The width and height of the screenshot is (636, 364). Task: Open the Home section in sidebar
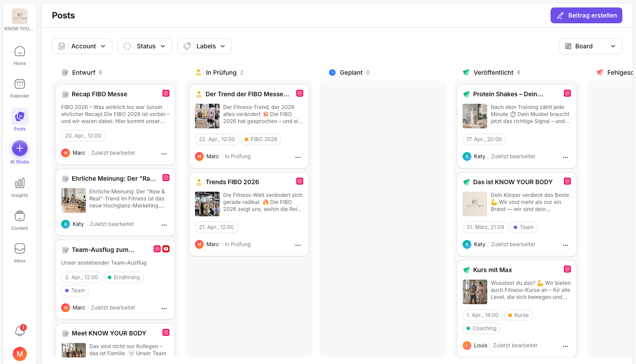19,55
